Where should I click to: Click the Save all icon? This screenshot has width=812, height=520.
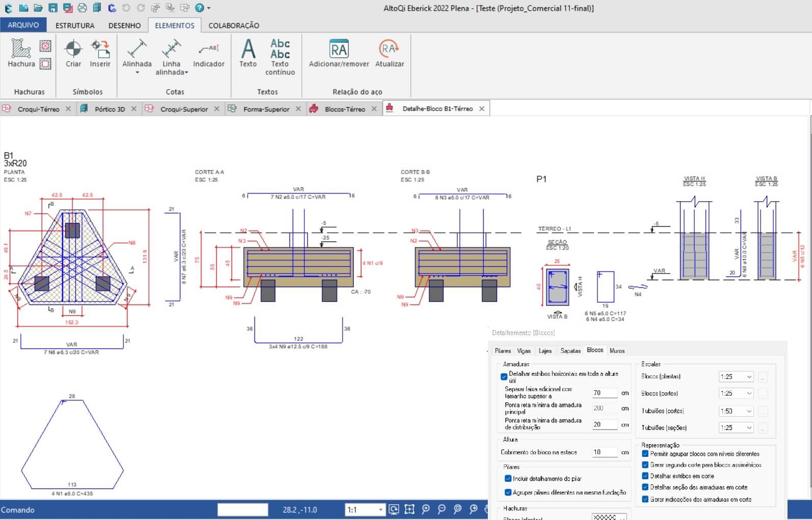[68, 8]
